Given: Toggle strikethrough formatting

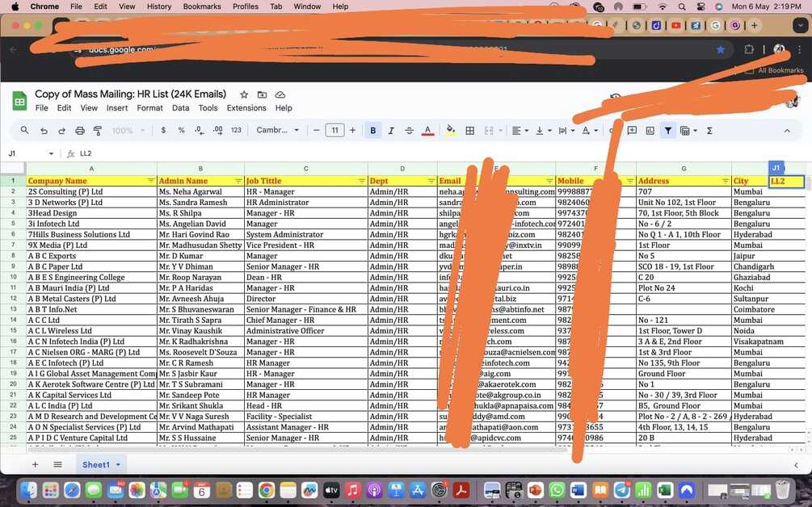Looking at the screenshot, I should click(x=409, y=131).
